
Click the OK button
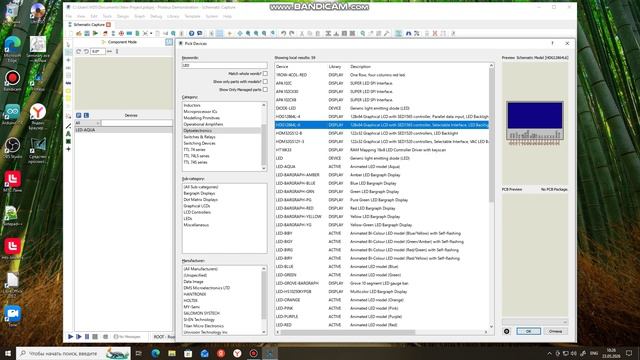tap(528, 331)
